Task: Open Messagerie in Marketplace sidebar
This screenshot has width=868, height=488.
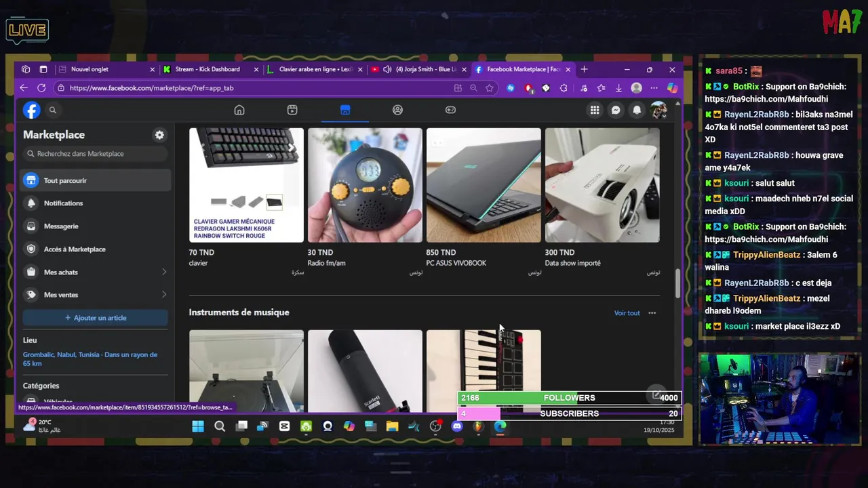Action: click(x=95, y=226)
